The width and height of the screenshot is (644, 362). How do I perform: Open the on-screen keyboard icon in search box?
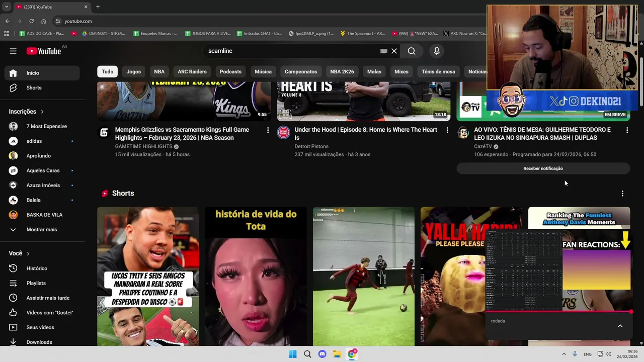pyautogui.click(x=384, y=51)
